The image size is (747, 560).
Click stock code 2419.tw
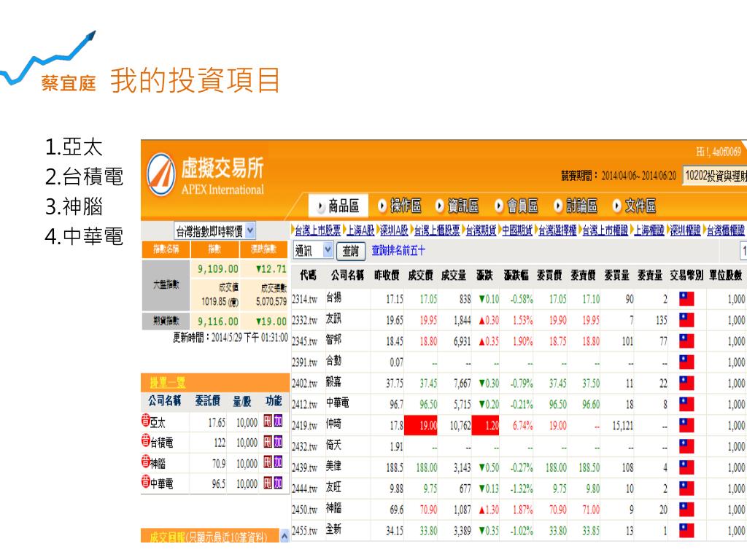pyautogui.click(x=304, y=426)
